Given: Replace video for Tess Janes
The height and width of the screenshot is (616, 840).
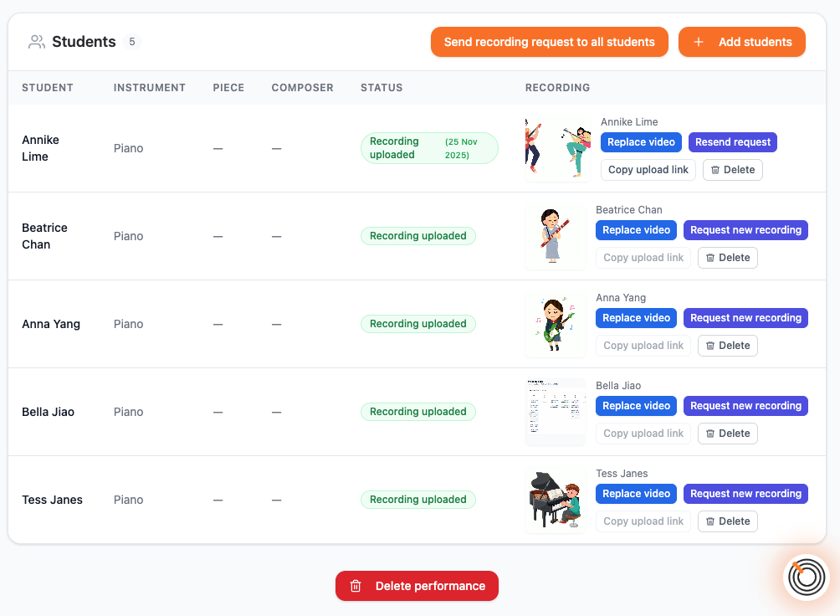Looking at the screenshot, I should 636,494.
